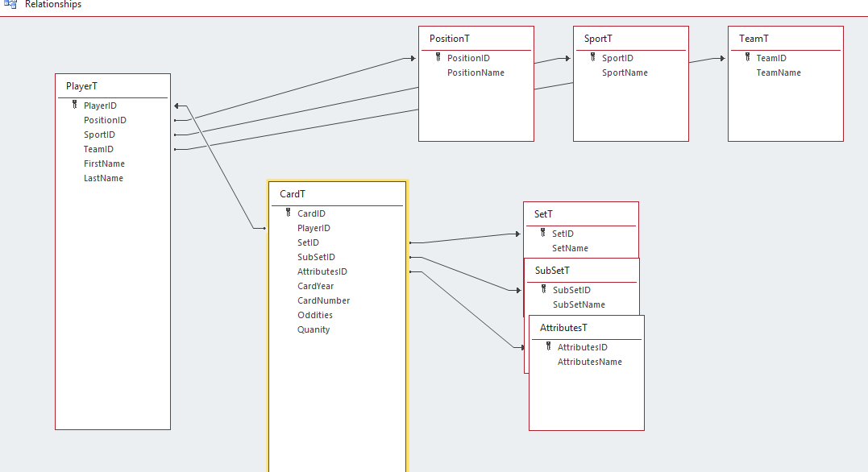Click the key icon next to SetID
868x472 pixels.
pos(542,233)
